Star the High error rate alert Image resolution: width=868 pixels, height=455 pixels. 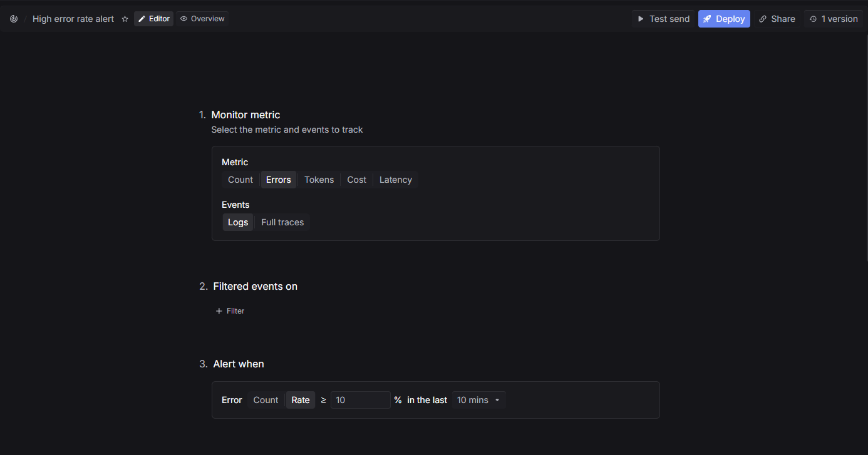[125, 19]
